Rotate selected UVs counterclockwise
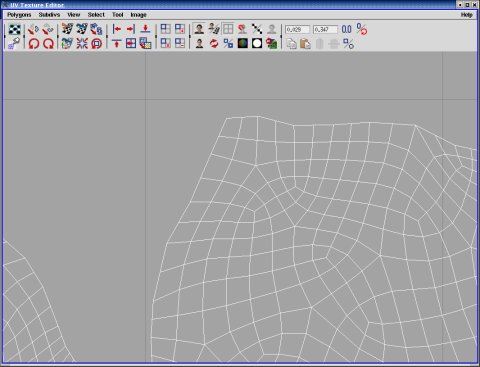 [x=33, y=43]
